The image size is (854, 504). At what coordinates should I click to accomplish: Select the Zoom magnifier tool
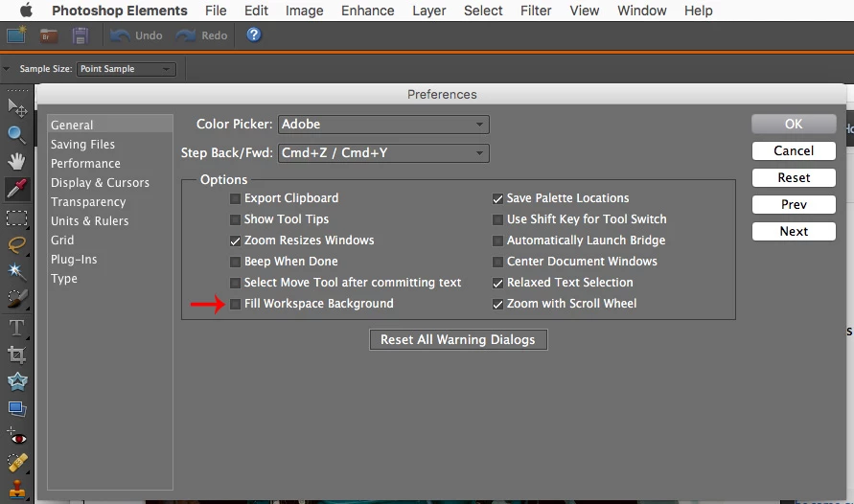coord(16,134)
